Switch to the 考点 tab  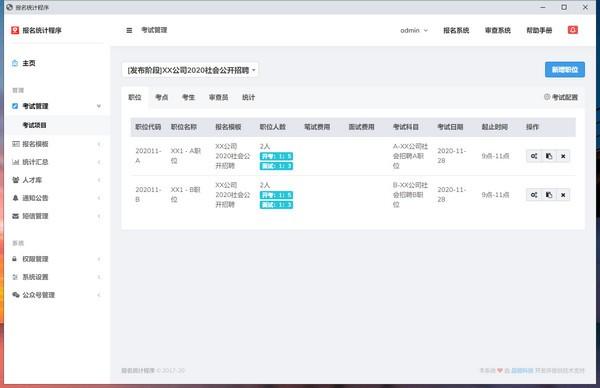pyautogui.click(x=161, y=97)
